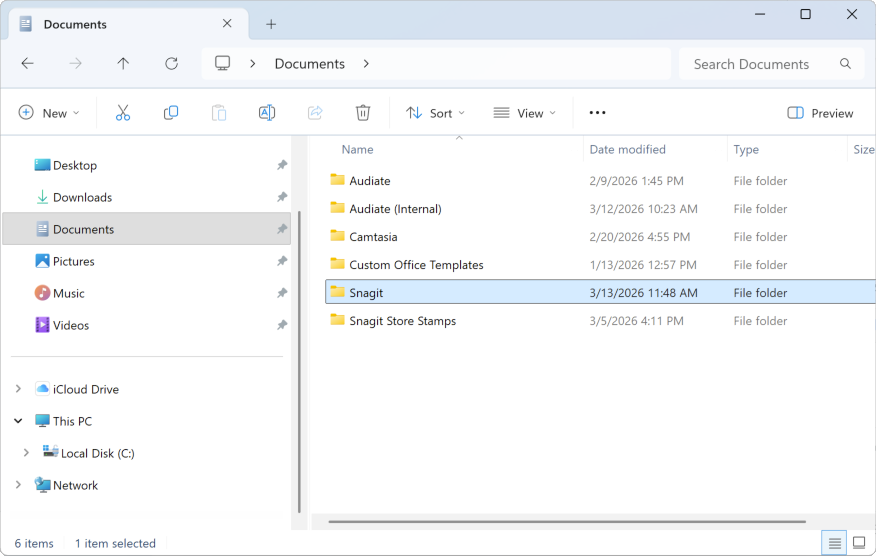Open the View dropdown
876x556 pixels.
(525, 113)
